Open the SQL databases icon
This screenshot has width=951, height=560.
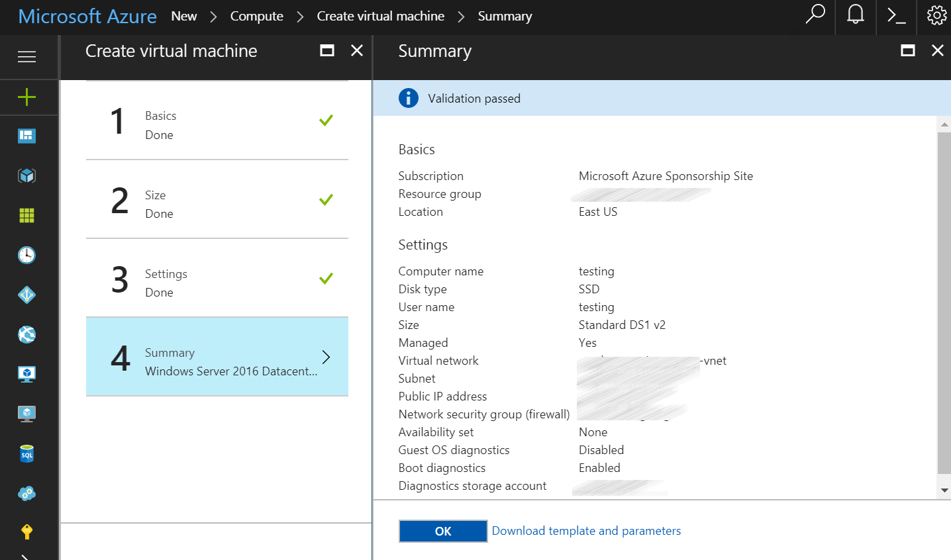click(26, 453)
